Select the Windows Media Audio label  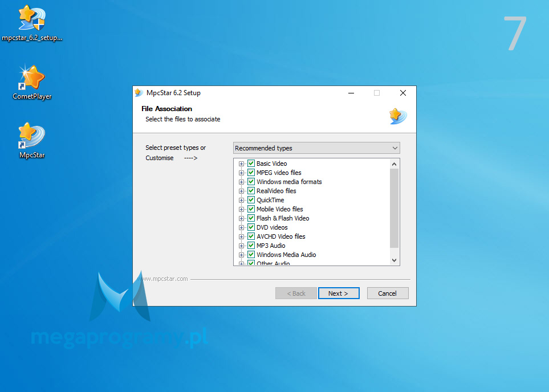(x=286, y=255)
